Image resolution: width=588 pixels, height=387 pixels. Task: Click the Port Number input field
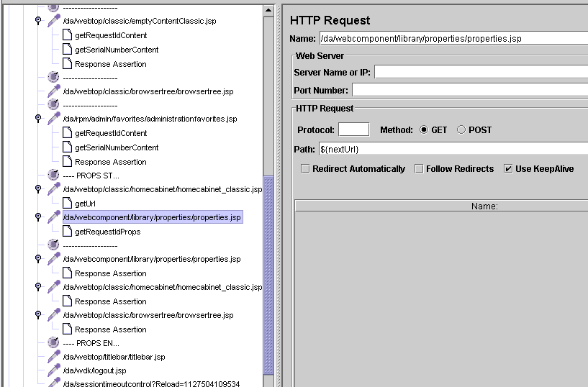click(470, 90)
